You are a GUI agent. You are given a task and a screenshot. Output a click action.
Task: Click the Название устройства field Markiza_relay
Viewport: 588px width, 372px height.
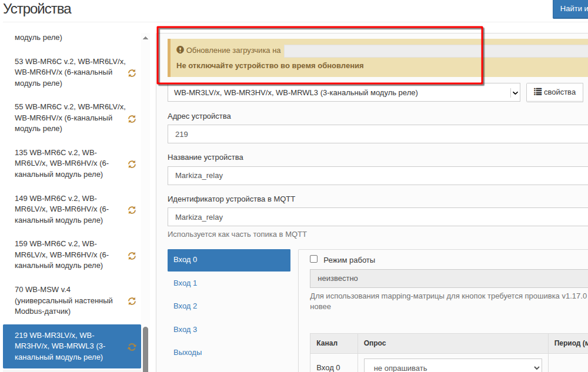[x=376, y=175]
